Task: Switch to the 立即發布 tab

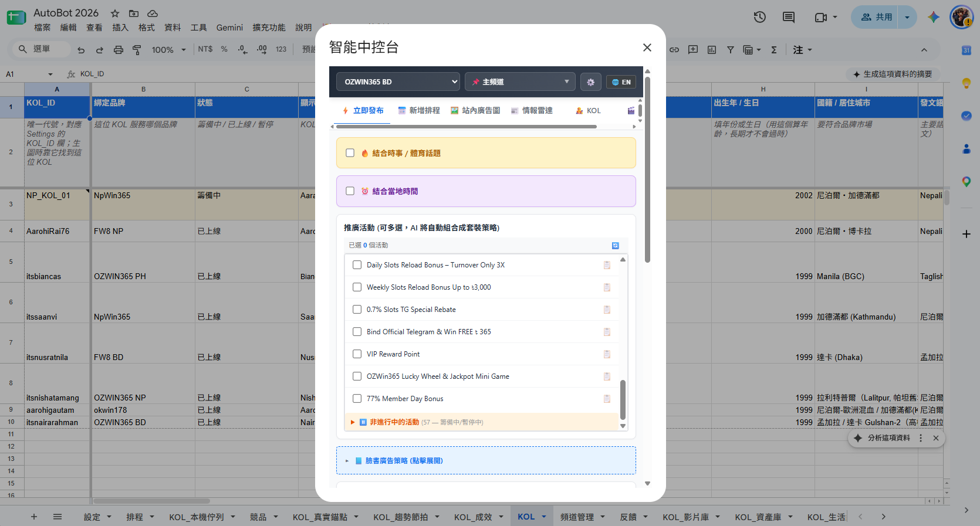Action: tap(363, 110)
